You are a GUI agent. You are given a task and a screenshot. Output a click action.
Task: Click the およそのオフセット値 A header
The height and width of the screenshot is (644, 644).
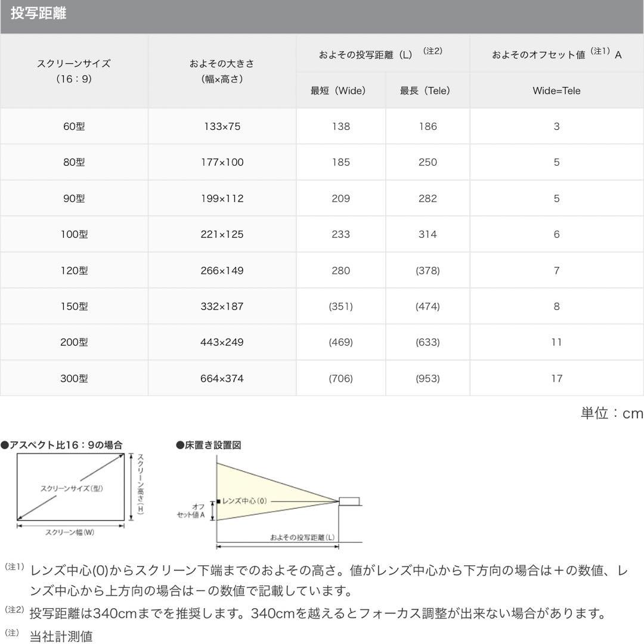click(x=555, y=54)
